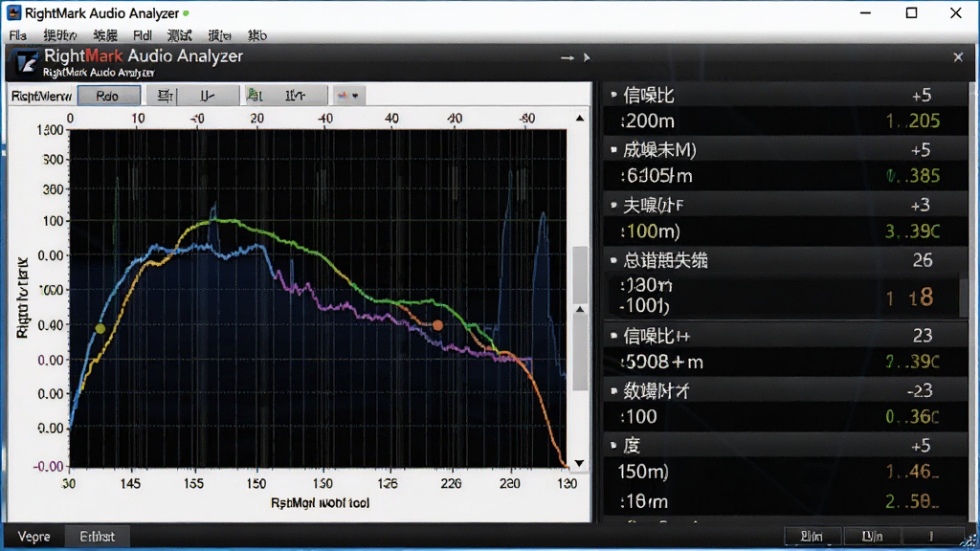Click the first graph toolbar icon after Rdo
Screen dimensions: 980x551
[x=164, y=96]
